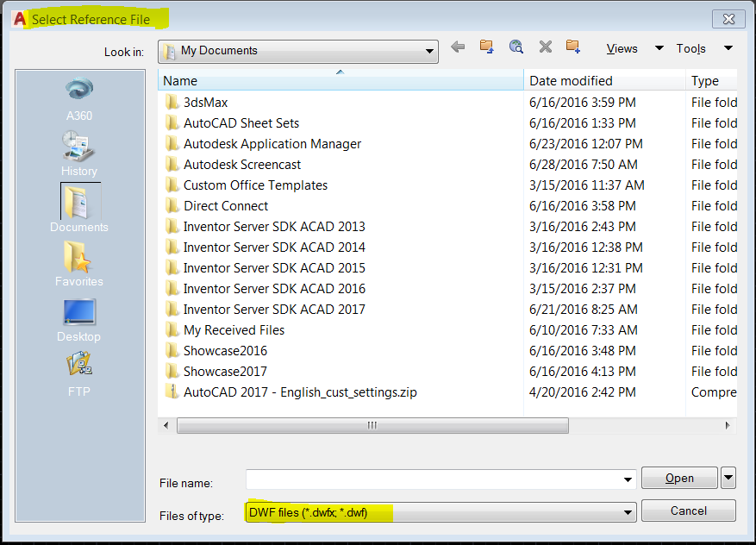
Task: Click the scroll right arrow
Action: pyautogui.click(x=728, y=425)
